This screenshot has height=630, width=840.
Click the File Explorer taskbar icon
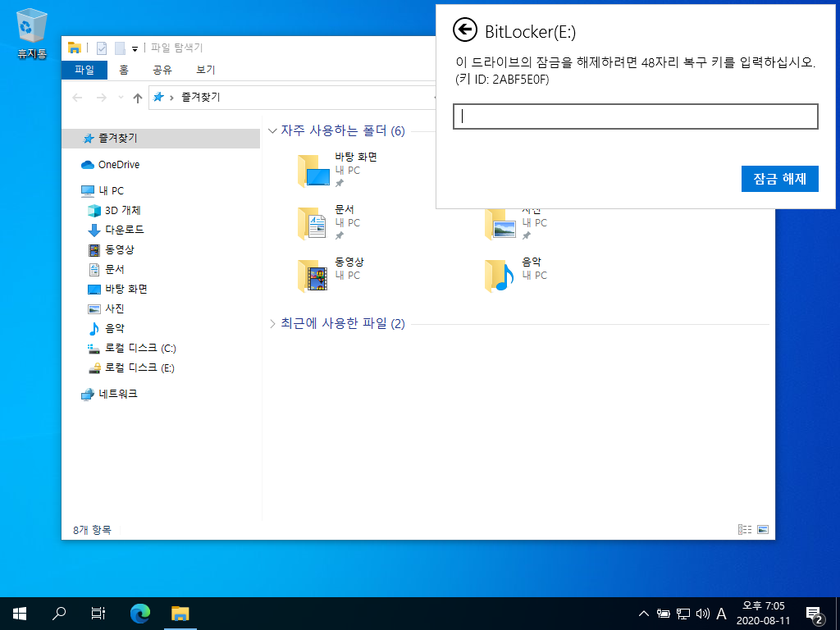point(180,614)
